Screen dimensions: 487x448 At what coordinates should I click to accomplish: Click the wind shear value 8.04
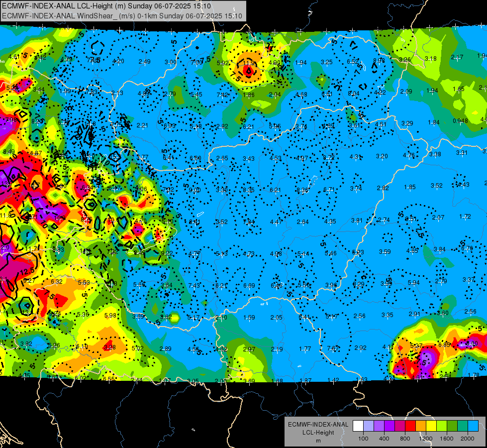pyautogui.click(x=354, y=93)
